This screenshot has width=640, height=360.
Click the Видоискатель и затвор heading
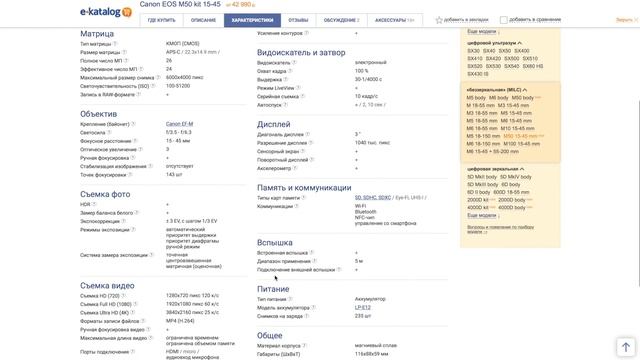(301, 53)
